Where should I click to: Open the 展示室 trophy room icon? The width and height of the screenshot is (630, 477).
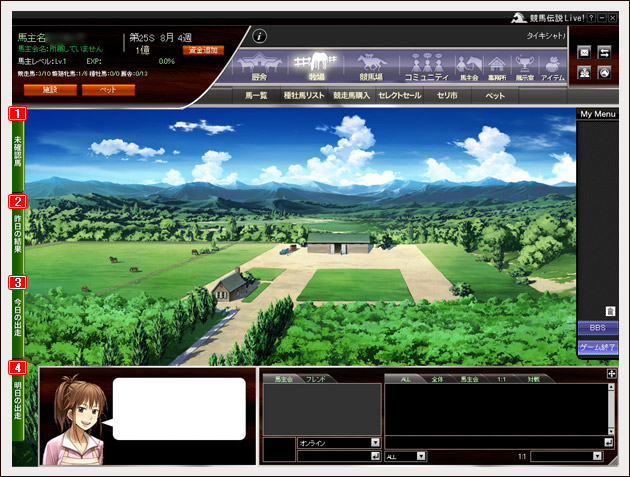[524, 67]
